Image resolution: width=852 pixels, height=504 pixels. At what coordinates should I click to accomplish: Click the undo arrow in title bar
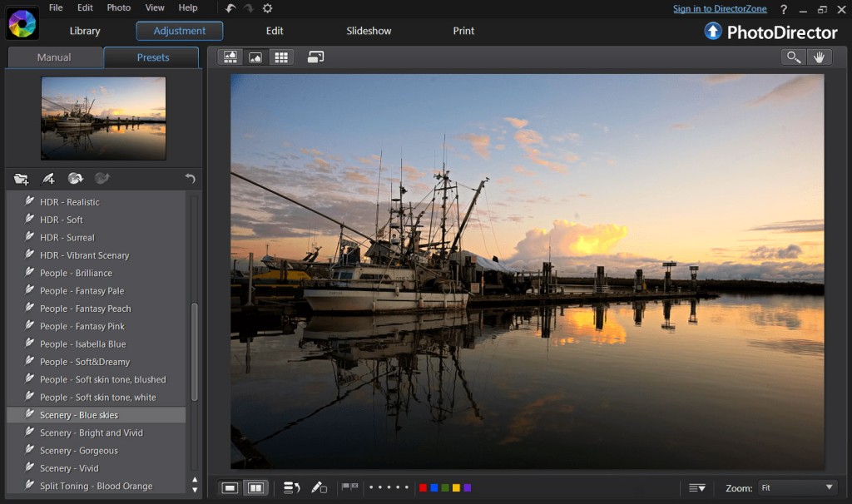(230, 8)
